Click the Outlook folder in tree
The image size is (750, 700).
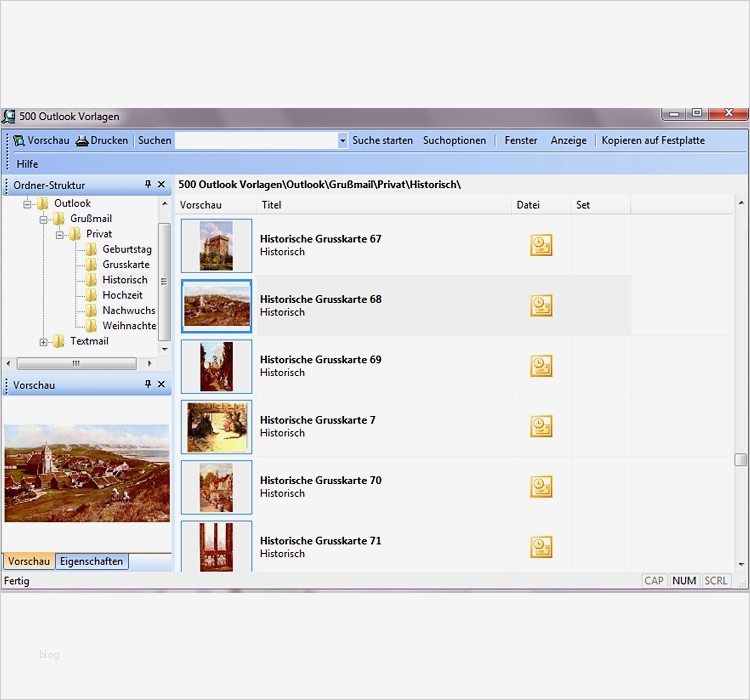point(72,203)
